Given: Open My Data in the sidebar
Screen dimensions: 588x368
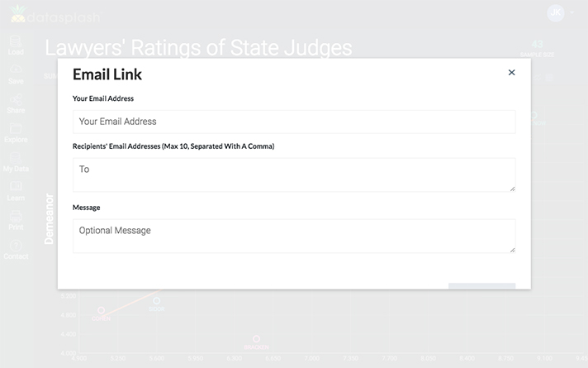Looking at the screenshot, I should click(15, 159).
